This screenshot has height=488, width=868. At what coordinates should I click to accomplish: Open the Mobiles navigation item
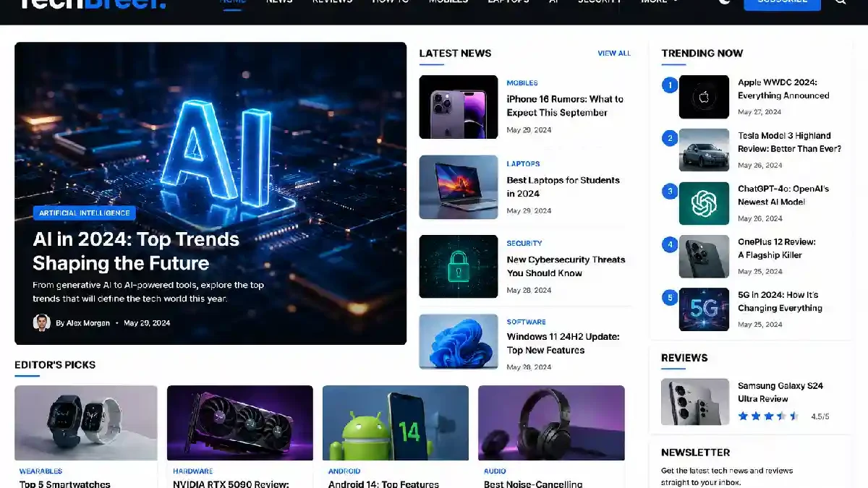click(448, 1)
